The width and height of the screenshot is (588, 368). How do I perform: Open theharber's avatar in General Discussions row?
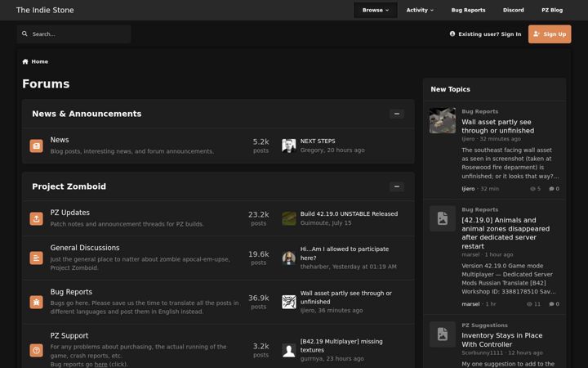pos(289,258)
